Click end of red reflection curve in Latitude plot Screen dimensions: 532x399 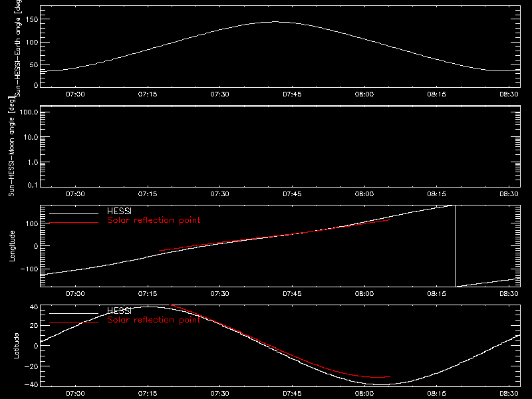click(390, 376)
